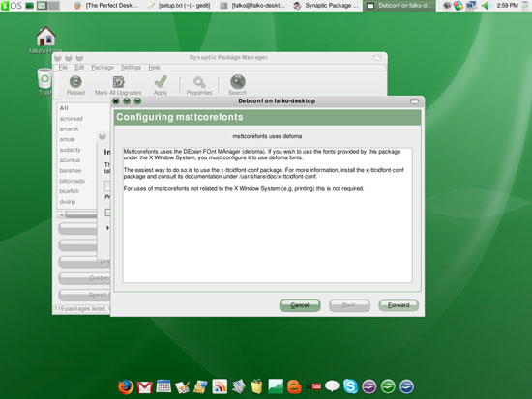Switch to the gedit setup.txt taskbar window
This screenshot has width=532, height=399.
point(181,6)
